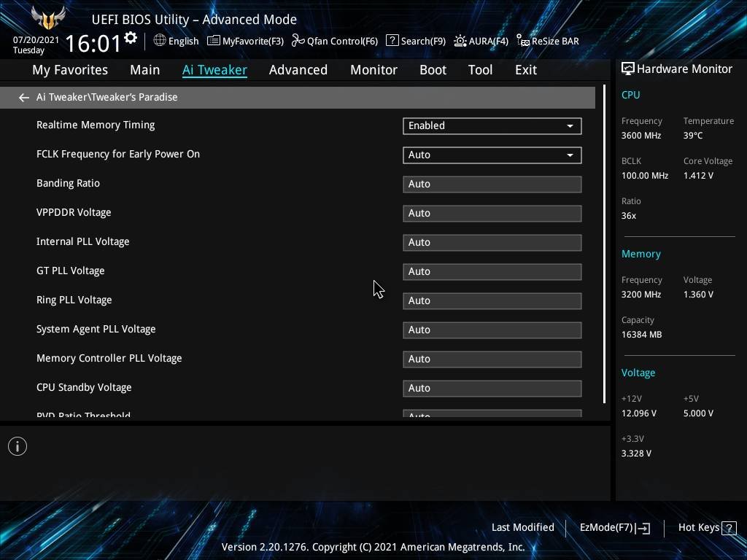The image size is (747, 560).
Task: Open Search(F9) question mark icon
Action: 392,41
